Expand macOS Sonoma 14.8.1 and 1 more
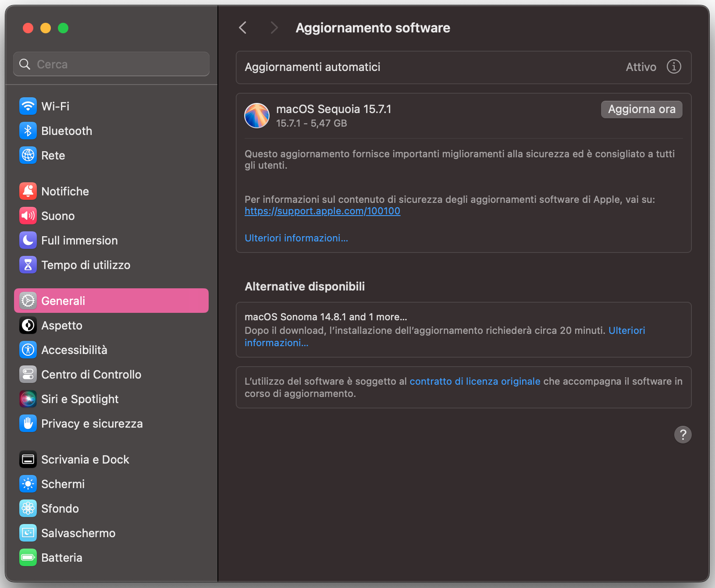Image resolution: width=715 pixels, height=588 pixels. tap(326, 316)
